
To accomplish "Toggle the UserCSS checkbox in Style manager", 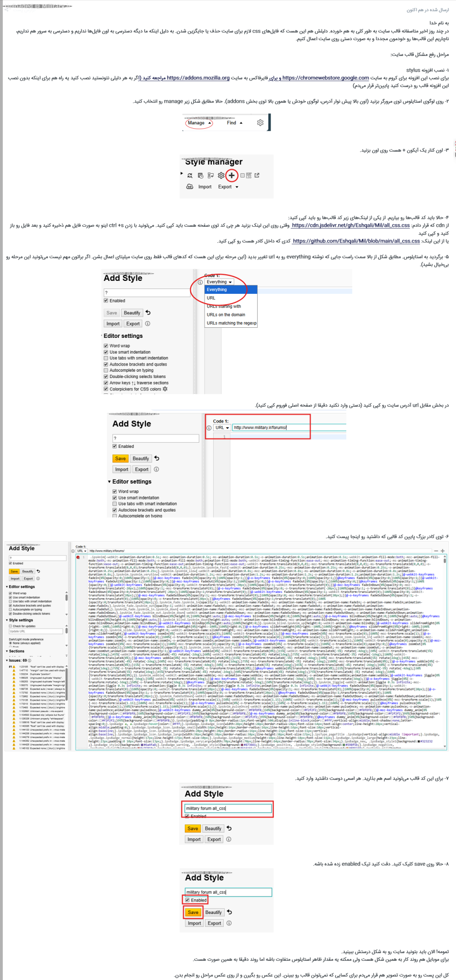I will click(x=242, y=176).
